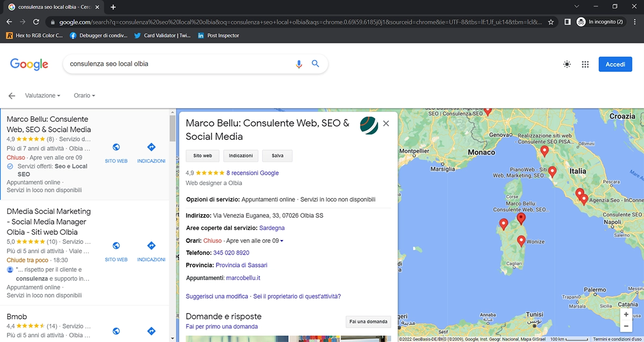Click the Sito web button in panel
The image size is (644, 342).
(202, 155)
